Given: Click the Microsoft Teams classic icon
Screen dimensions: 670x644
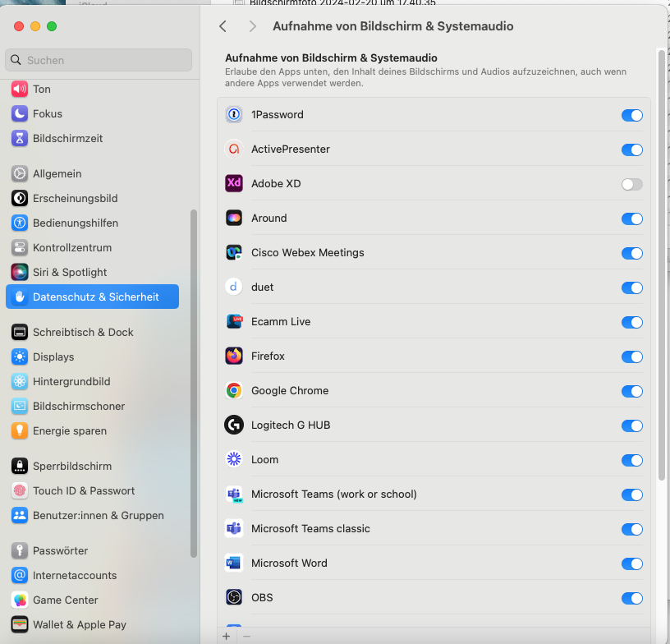Looking at the screenshot, I should 234,529.
